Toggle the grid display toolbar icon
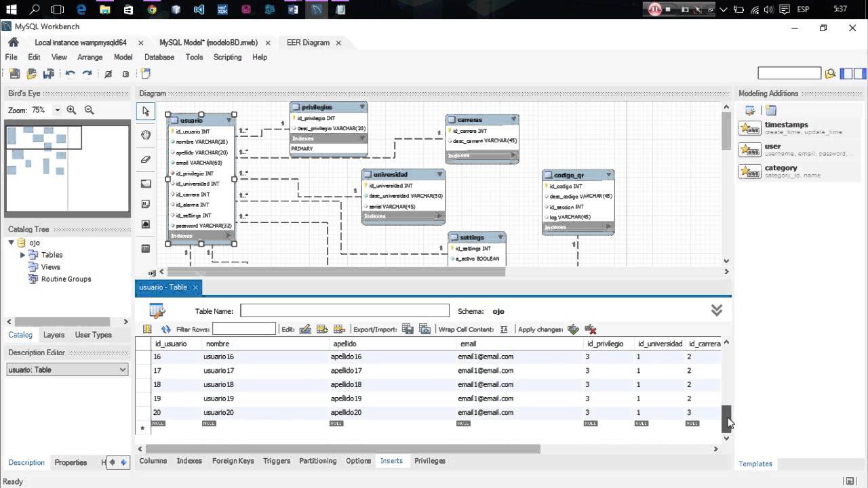This screenshot has width=868, height=488. click(108, 74)
